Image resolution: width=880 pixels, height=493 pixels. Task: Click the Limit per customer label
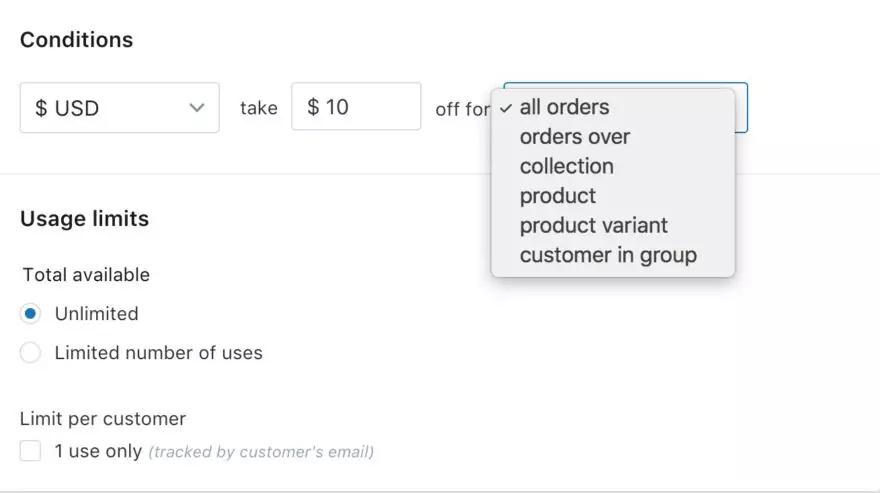[103, 419]
